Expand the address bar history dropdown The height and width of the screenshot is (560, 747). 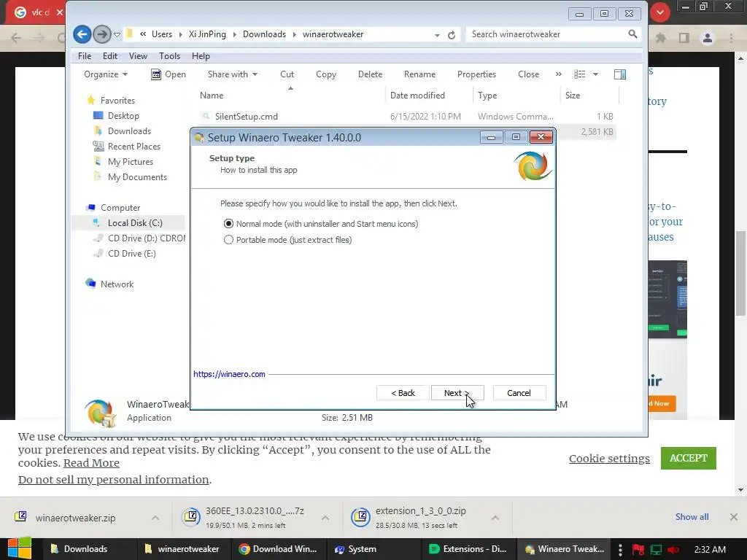pyautogui.click(x=437, y=35)
